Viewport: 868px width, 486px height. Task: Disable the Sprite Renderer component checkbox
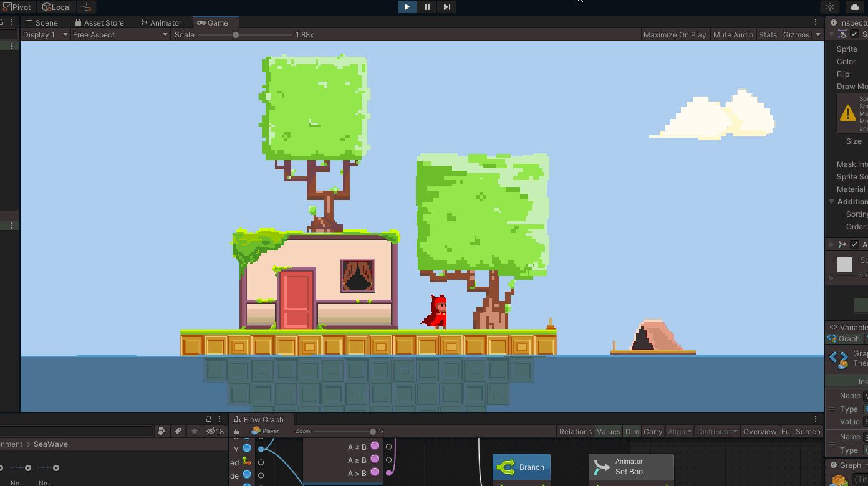pos(854,34)
